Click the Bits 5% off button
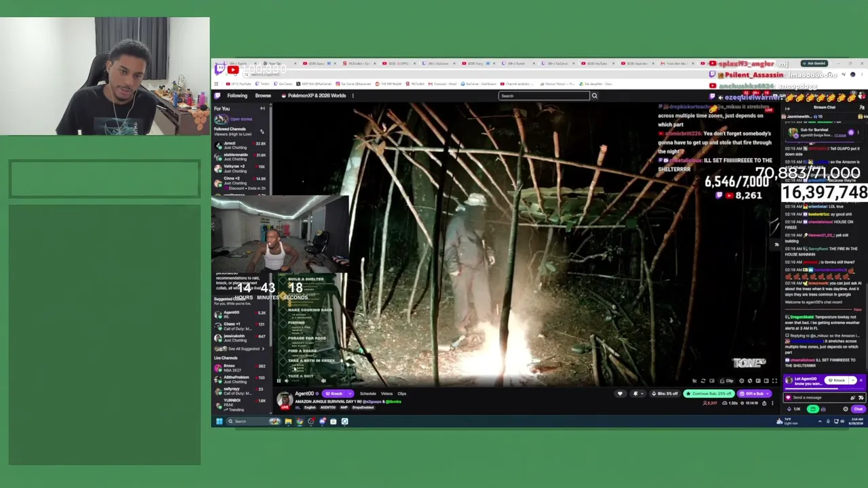The height and width of the screenshot is (488, 868). [x=665, y=394]
